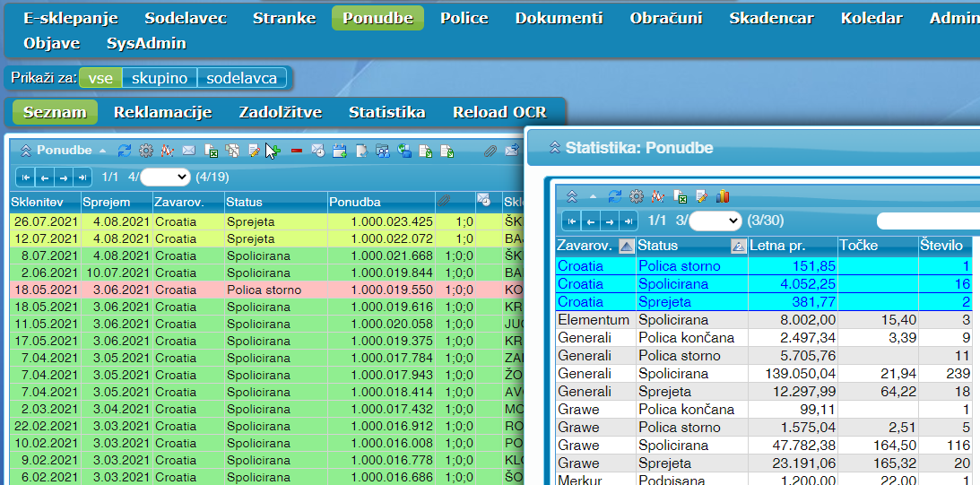The image size is (980, 485).
Task: Go to first page in Statistika table
Action: (572, 221)
